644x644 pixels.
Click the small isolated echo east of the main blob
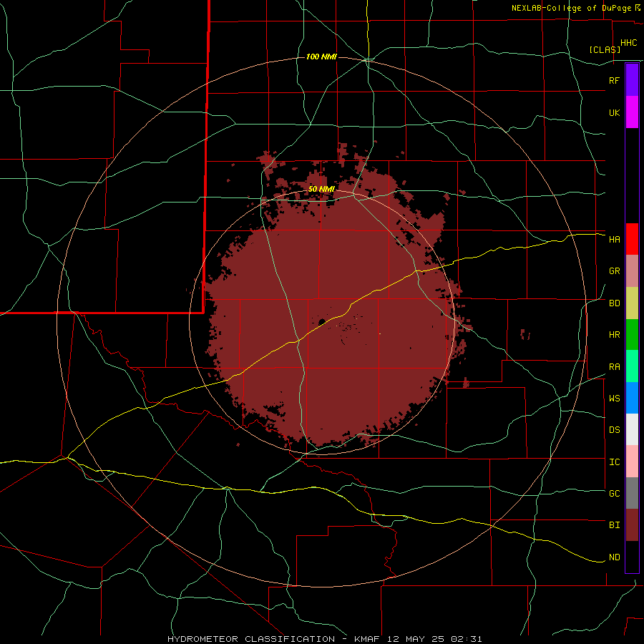tap(525, 334)
